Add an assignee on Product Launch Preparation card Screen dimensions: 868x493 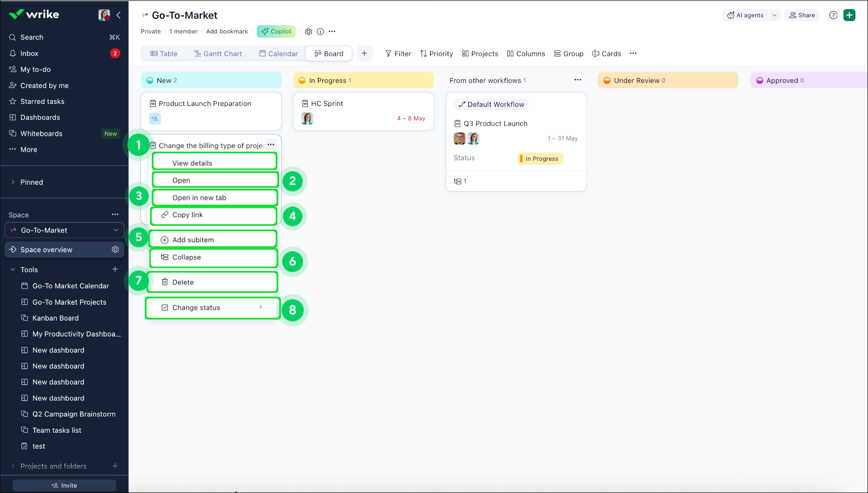click(x=155, y=118)
